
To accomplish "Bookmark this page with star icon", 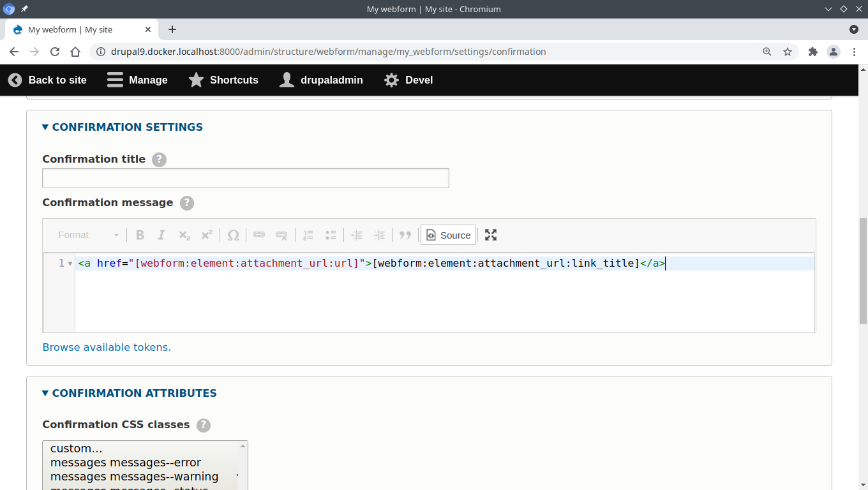I will point(788,52).
